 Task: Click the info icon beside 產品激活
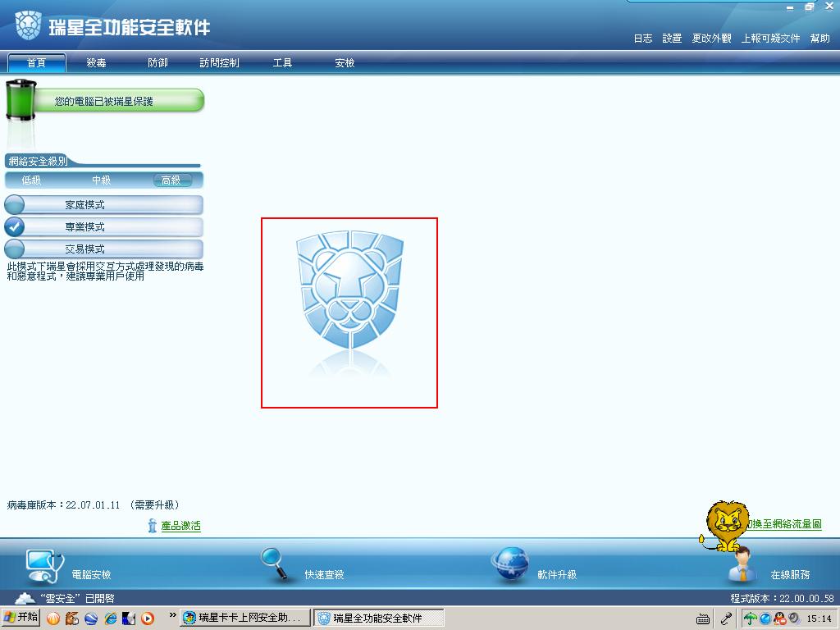(x=152, y=526)
